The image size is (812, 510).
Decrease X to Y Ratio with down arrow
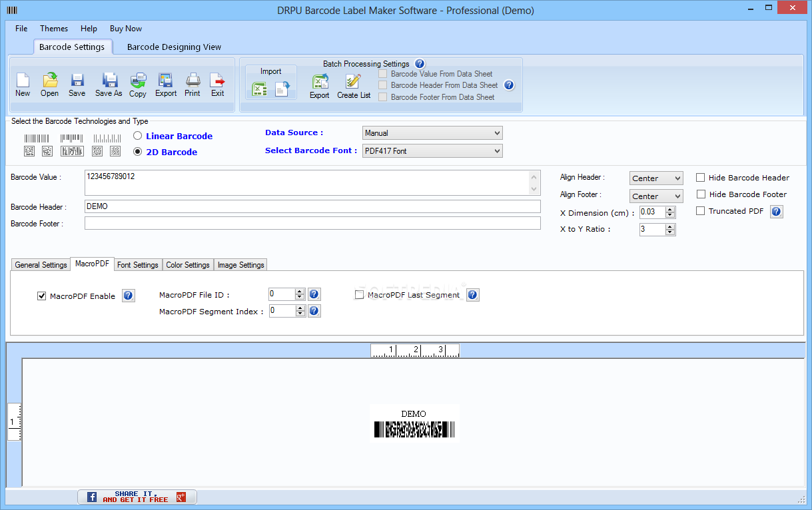670,233
